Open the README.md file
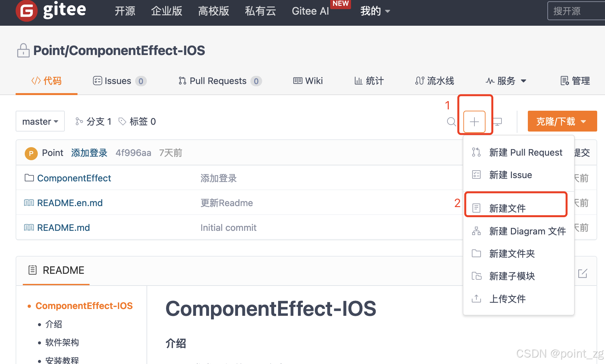The height and width of the screenshot is (364, 605). (x=63, y=227)
